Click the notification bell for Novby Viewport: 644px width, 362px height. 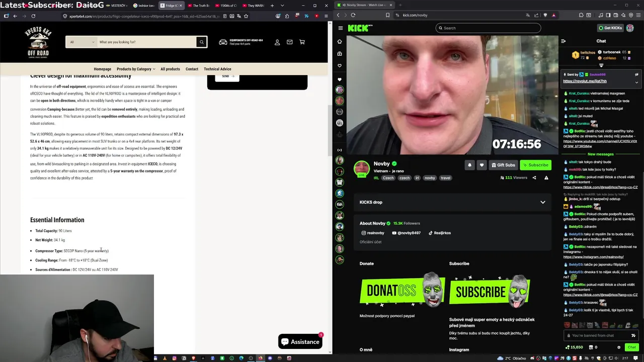469,165
